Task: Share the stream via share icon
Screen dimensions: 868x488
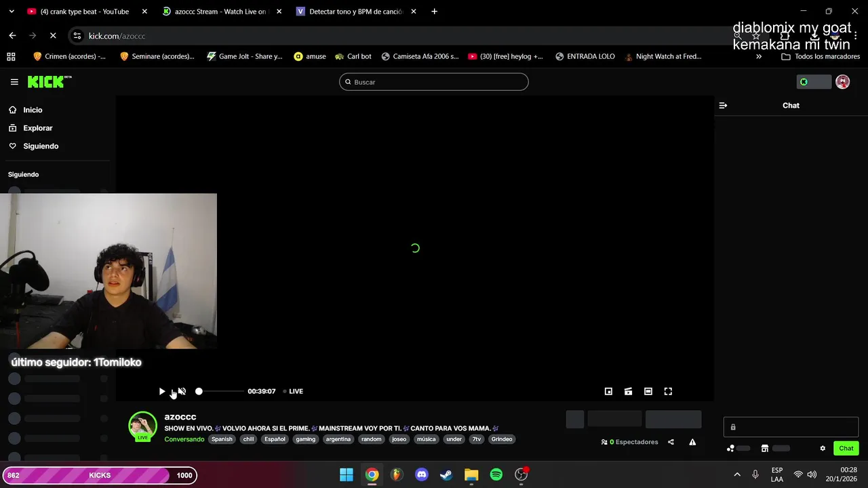Action: tap(671, 442)
